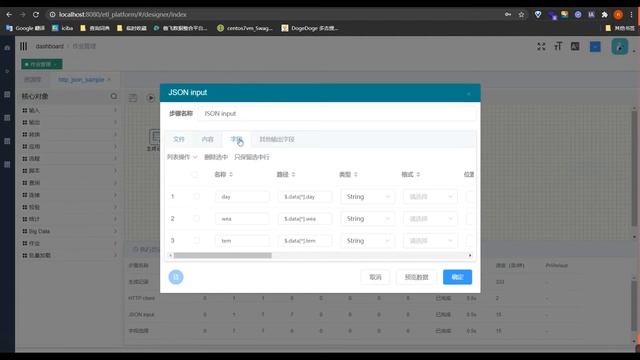Tick the select-all checkbox in table header
The image size is (640, 360).
point(195,175)
